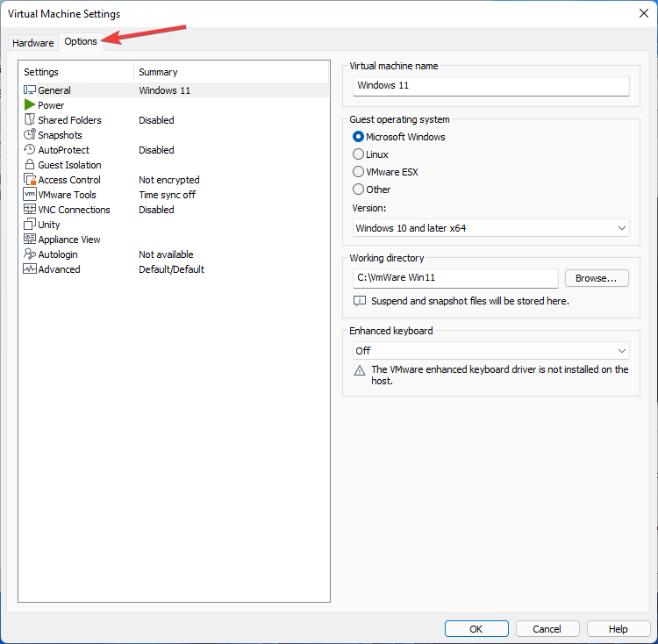Click the green Power play icon
This screenshot has width=658, height=644.
point(29,104)
